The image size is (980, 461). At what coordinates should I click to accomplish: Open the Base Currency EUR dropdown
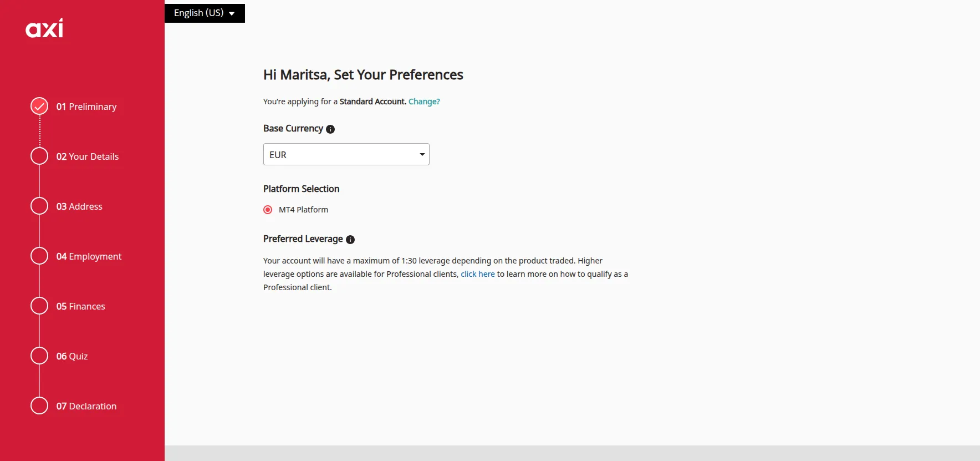(346, 154)
